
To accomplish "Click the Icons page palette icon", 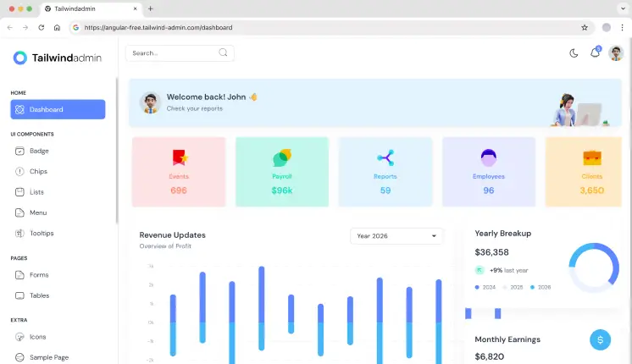I will (x=19, y=337).
